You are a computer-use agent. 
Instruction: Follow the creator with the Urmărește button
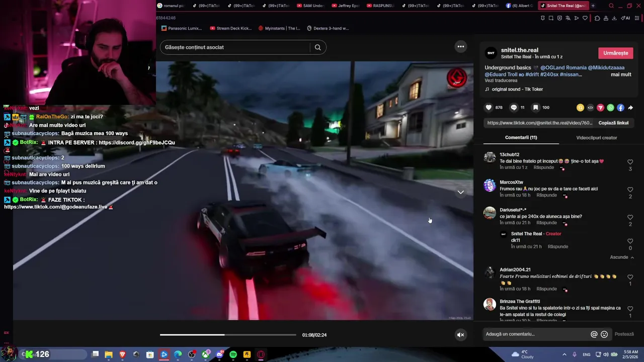coord(615,53)
